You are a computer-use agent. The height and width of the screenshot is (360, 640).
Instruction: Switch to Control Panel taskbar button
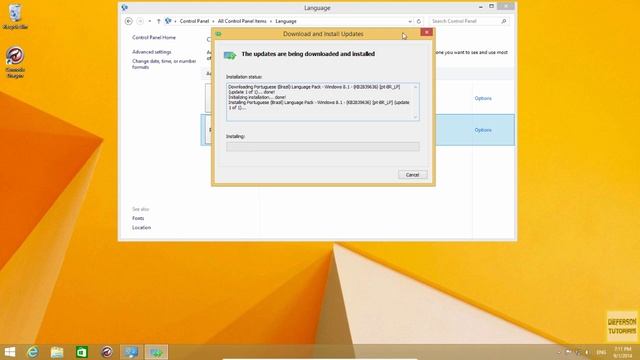[131, 352]
